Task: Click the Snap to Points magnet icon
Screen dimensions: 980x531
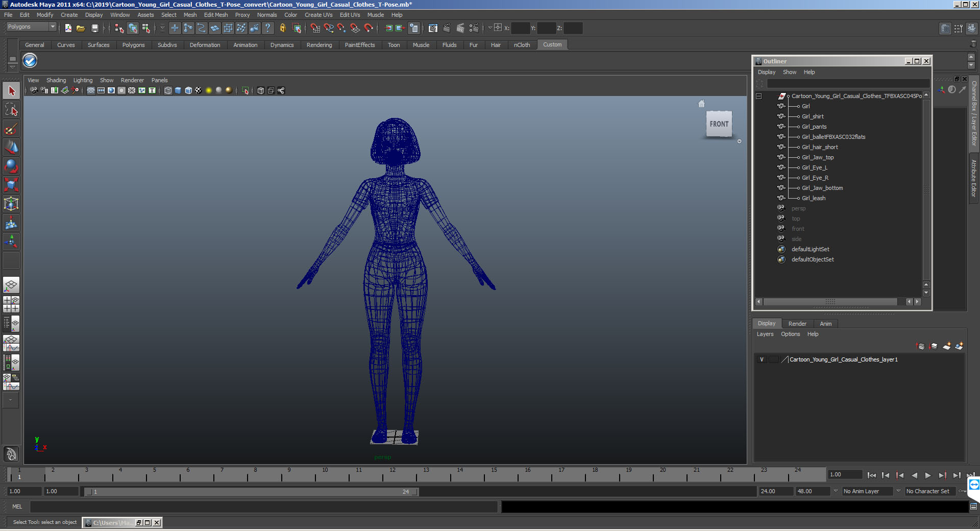Action: 342,28
